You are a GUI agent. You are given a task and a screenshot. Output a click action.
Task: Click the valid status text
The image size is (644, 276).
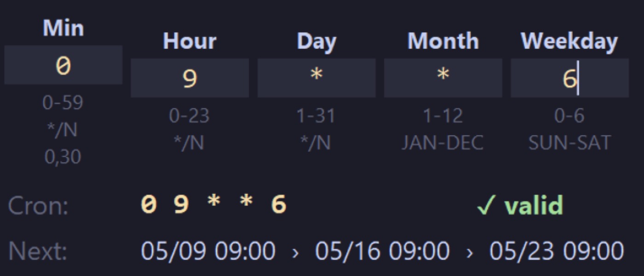pyautogui.click(x=534, y=205)
